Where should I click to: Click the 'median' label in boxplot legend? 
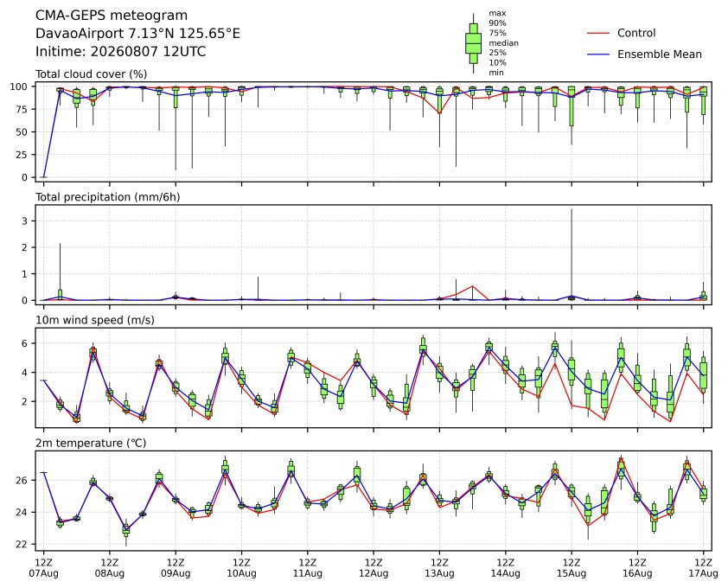coord(503,42)
